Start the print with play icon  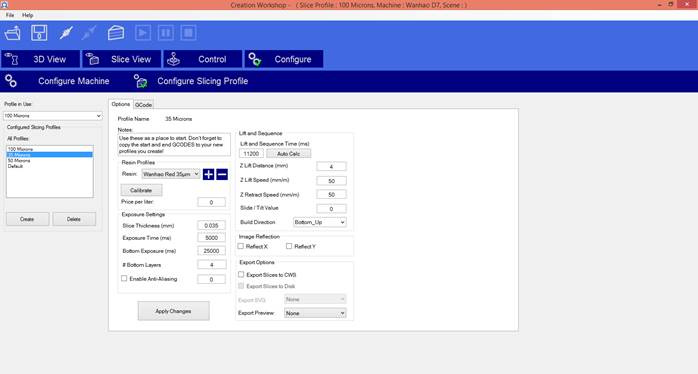pyautogui.click(x=142, y=33)
